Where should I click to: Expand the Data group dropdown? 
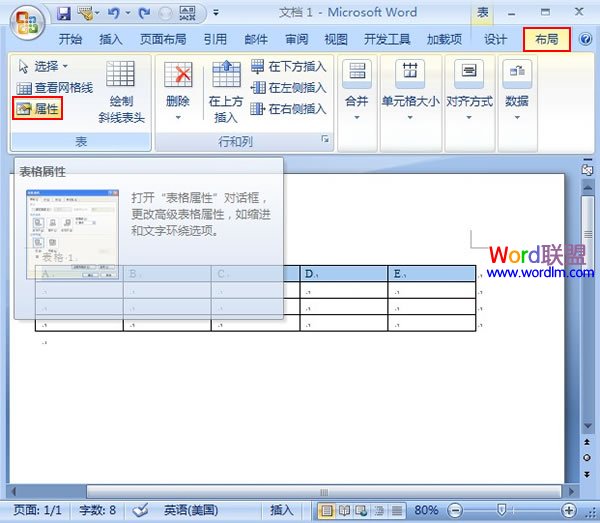(x=517, y=91)
